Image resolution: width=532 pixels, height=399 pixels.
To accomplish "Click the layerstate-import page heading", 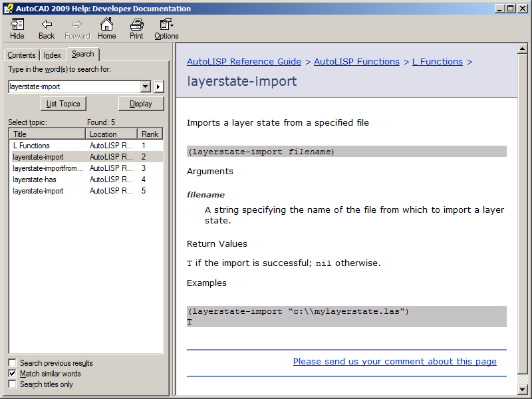I will (242, 81).
